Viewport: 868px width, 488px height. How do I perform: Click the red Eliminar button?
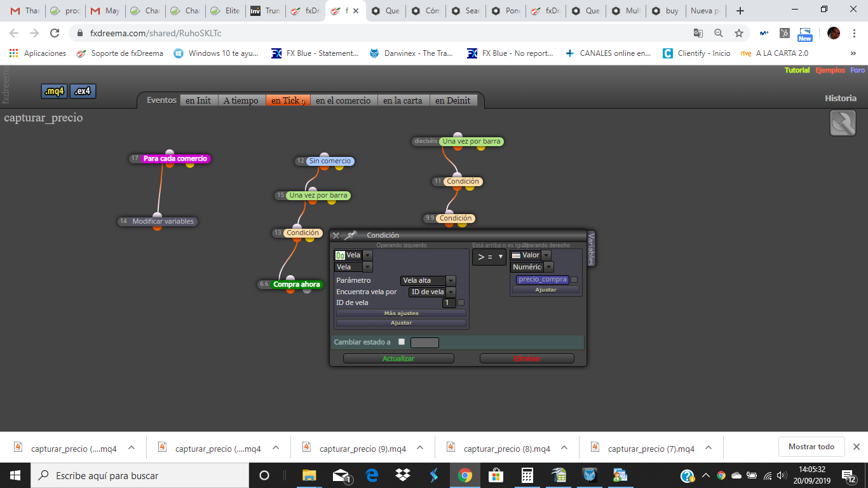coord(527,358)
